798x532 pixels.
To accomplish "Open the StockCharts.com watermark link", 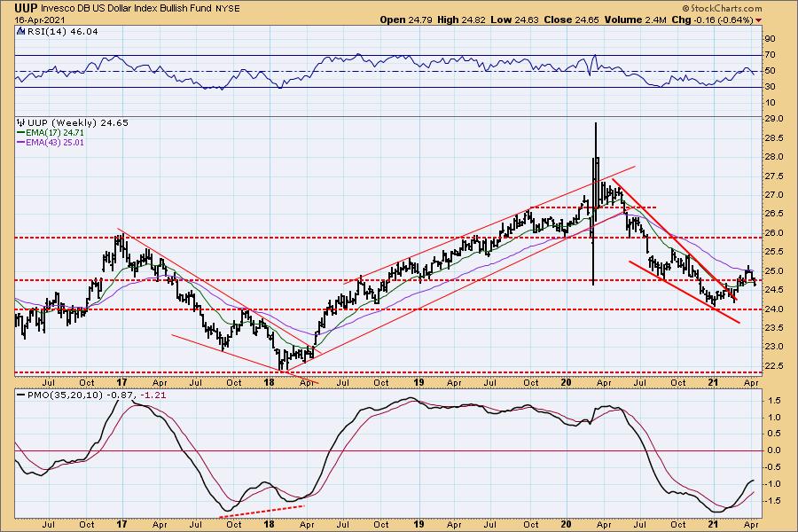I will click(722, 8).
